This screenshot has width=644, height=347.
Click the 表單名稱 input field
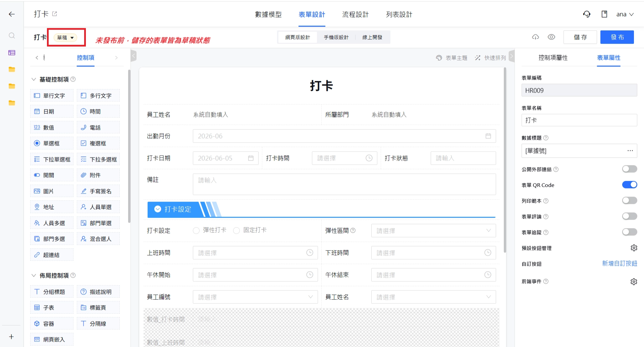579,120
